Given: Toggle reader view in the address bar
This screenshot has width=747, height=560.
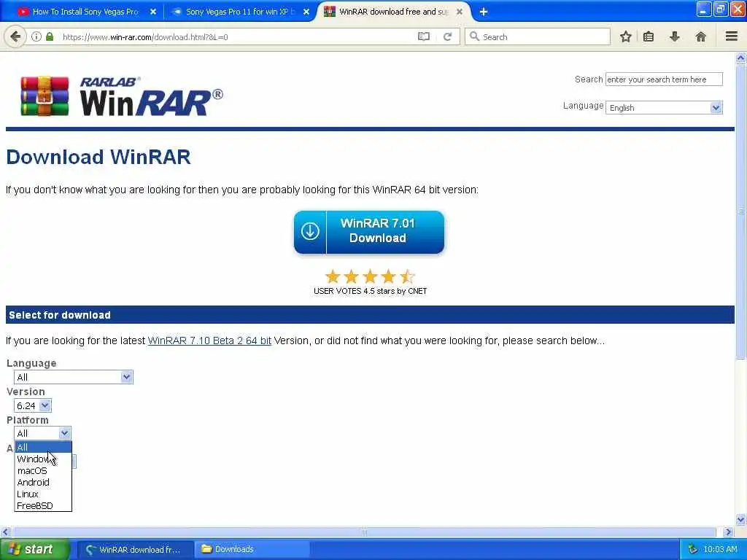Looking at the screenshot, I should coord(424,36).
